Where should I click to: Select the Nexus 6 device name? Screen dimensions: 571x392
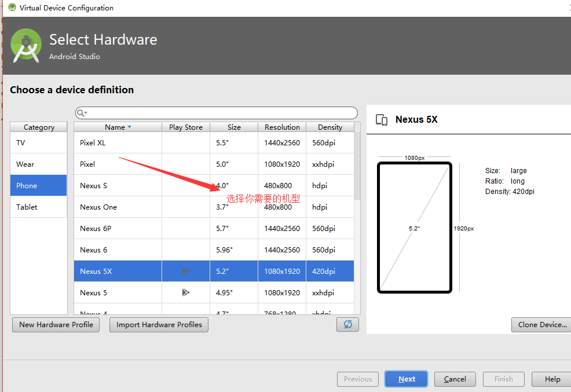point(94,250)
